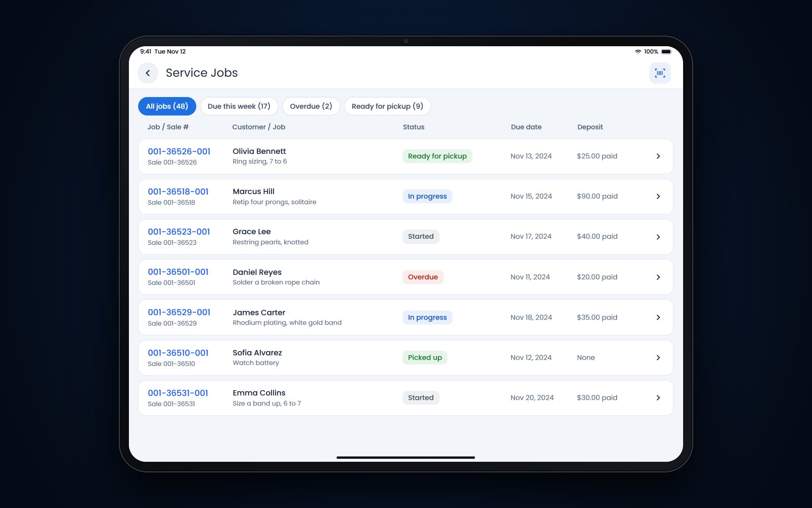812x508 pixels.
Task: Open Marcus Hill row chevron
Action: [658, 197]
